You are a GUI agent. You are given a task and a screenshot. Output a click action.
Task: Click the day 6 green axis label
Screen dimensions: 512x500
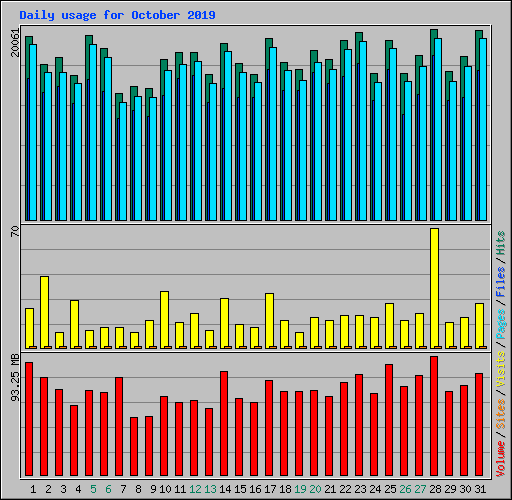click(108, 489)
